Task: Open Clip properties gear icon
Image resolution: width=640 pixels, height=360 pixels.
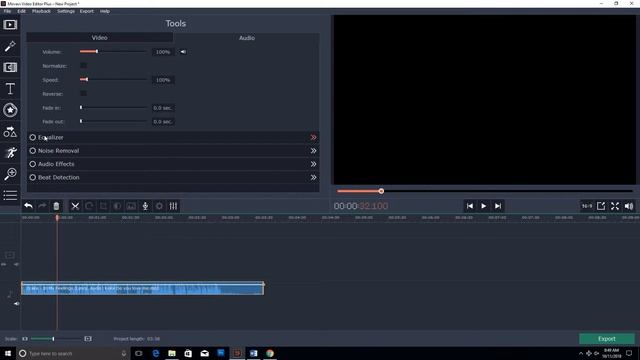Action: pyautogui.click(x=159, y=206)
